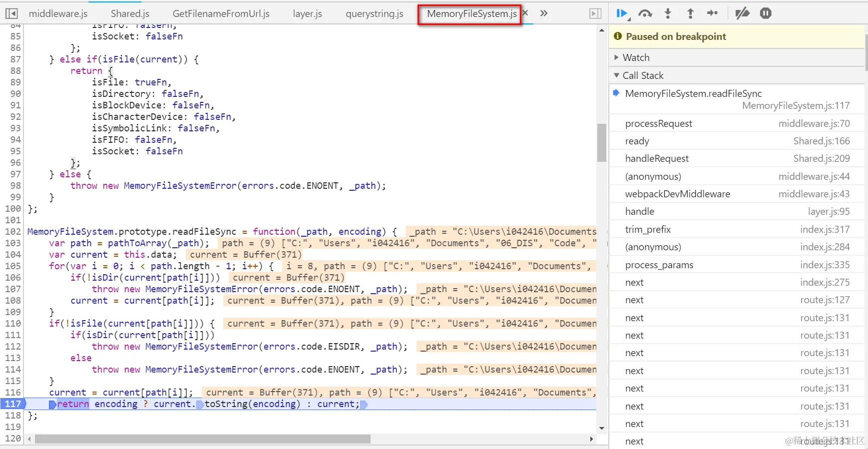
Task: Click the vertical scrollbar thumb
Action: click(602, 142)
